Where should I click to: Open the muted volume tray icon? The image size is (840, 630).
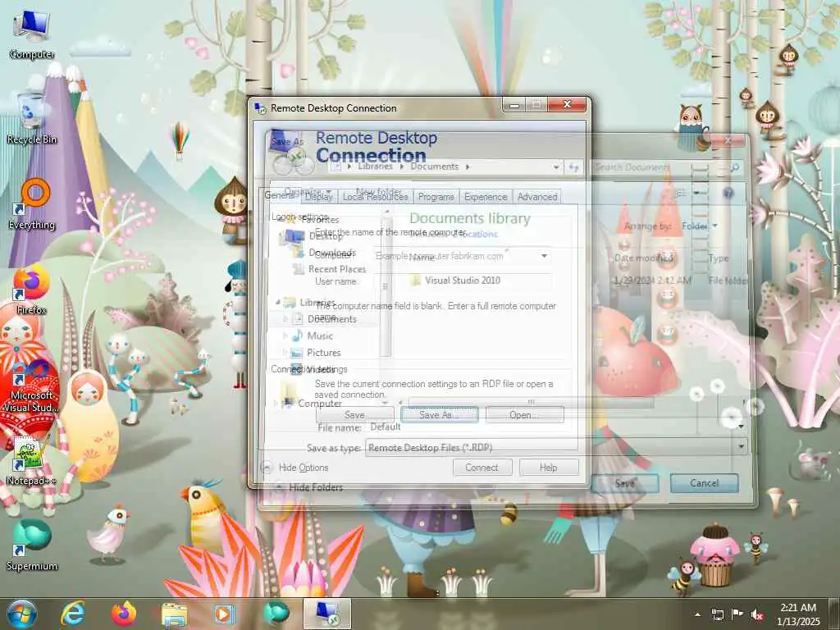[757, 614]
